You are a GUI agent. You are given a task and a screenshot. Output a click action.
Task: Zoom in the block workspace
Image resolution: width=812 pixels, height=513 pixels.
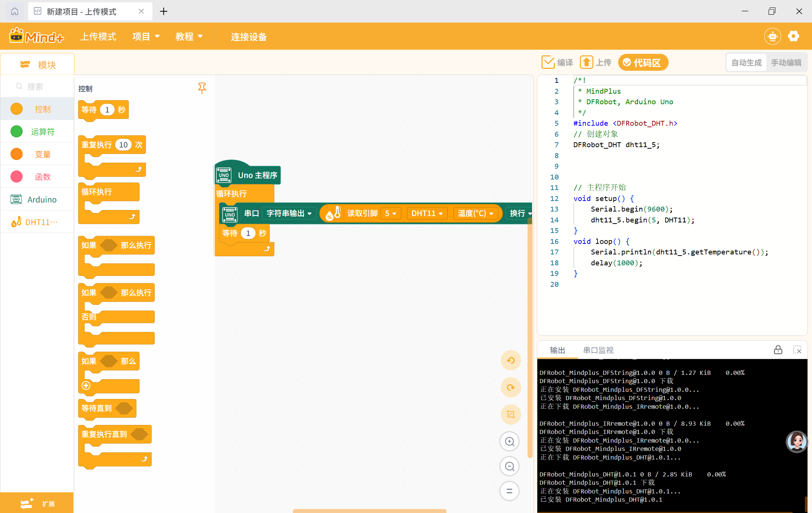[509, 441]
